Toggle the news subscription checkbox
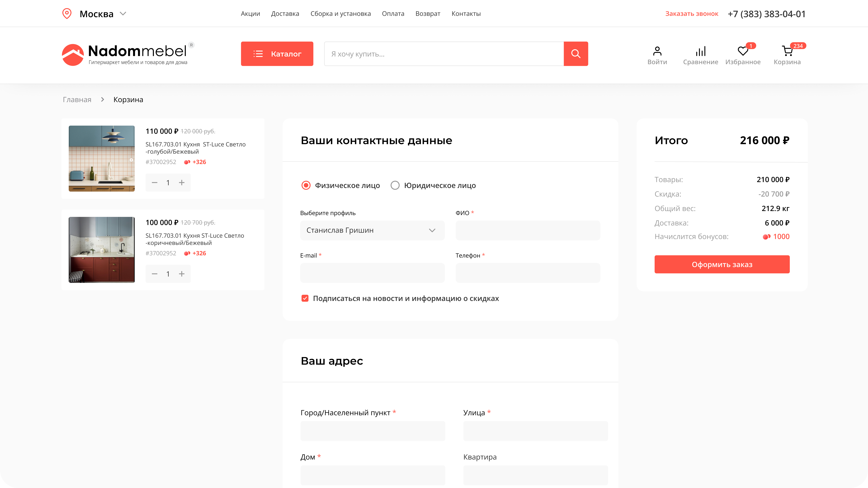Viewport: 868px width, 488px height. click(305, 298)
